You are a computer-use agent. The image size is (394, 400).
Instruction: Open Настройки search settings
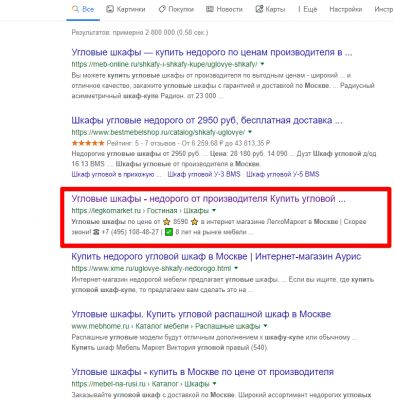pos(345,9)
